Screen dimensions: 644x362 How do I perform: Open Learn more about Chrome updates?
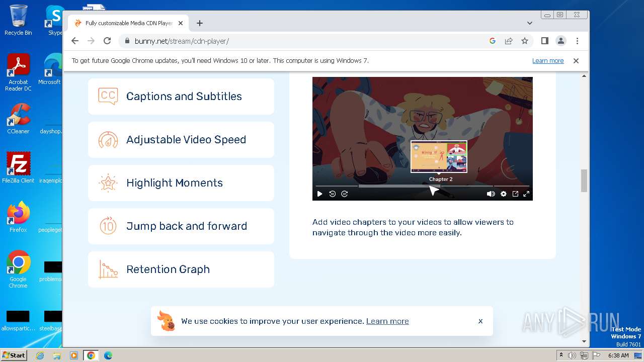[x=548, y=61]
